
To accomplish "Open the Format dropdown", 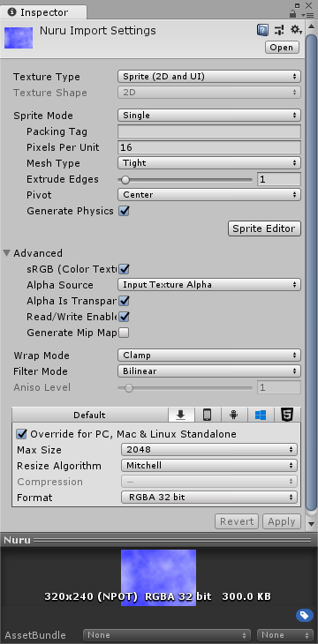I will pyautogui.click(x=209, y=498).
